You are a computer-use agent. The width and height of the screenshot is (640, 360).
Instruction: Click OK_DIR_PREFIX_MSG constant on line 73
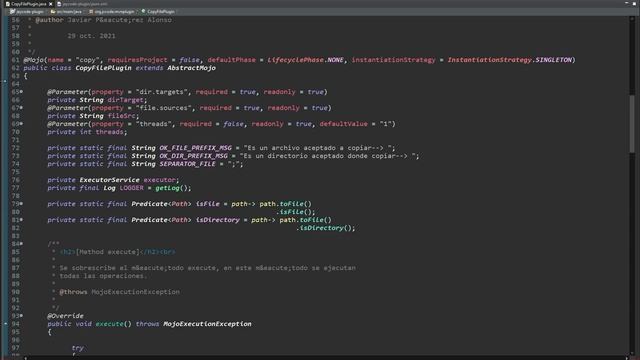point(193,156)
